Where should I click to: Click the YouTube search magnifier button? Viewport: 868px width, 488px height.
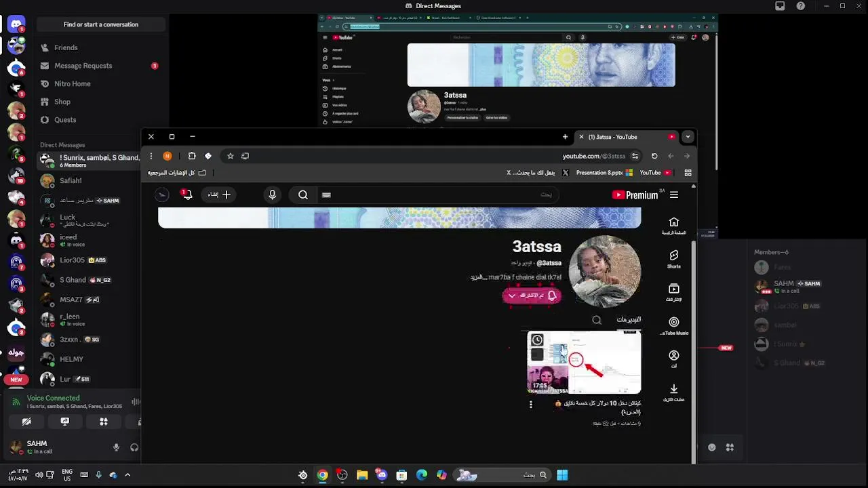303,195
